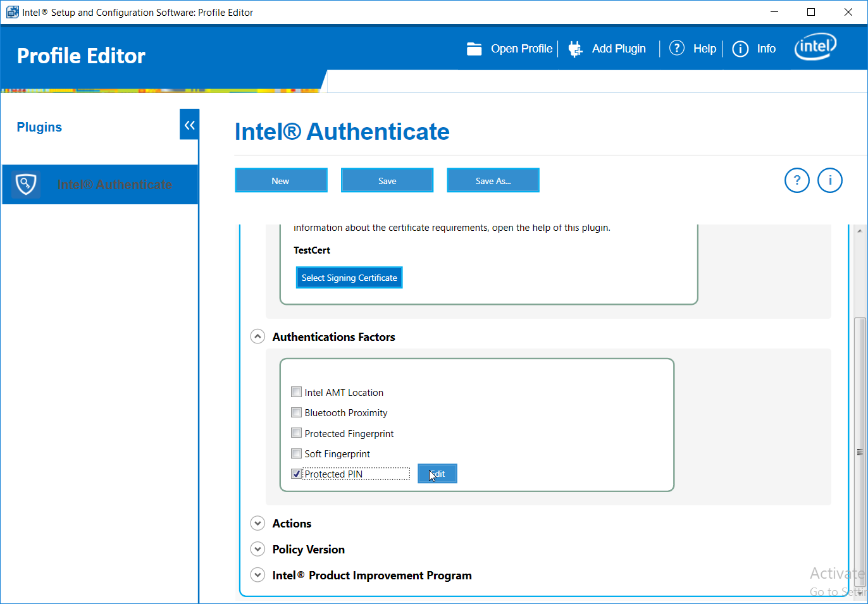Open plugin help via round question mark button
868x604 pixels.
click(797, 180)
